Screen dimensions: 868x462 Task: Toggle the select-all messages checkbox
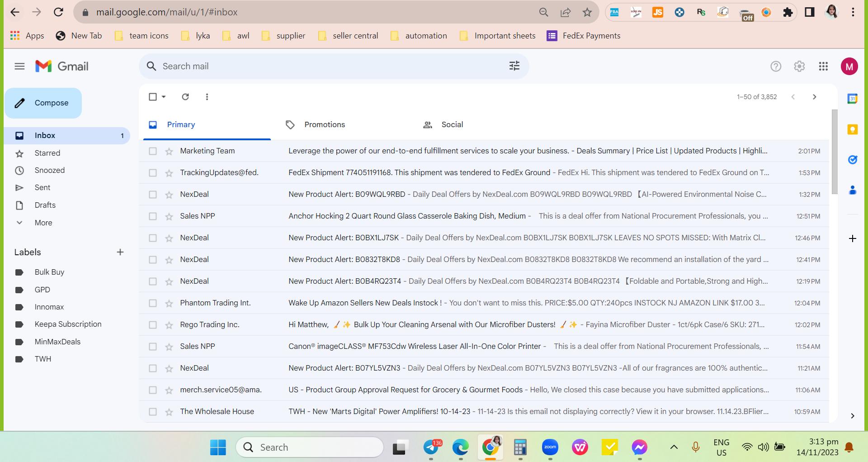coord(153,97)
